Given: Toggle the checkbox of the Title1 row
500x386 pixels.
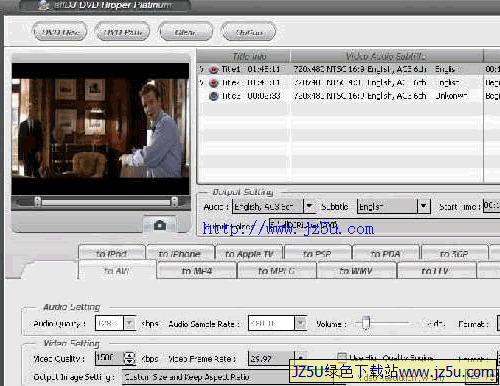Looking at the screenshot, I should pyautogui.click(x=201, y=69).
